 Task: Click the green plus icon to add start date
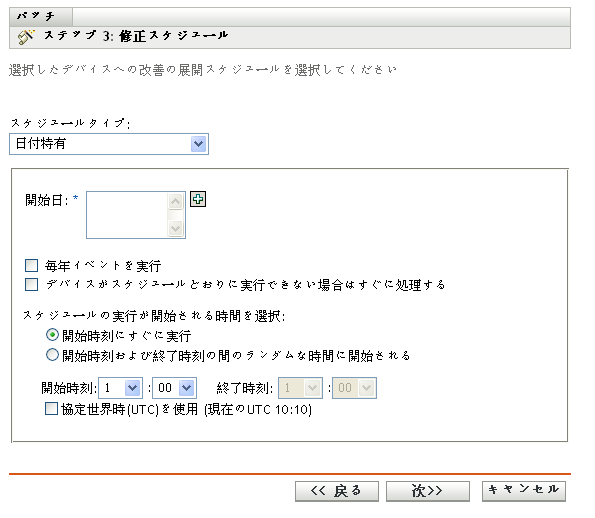coord(198,199)
